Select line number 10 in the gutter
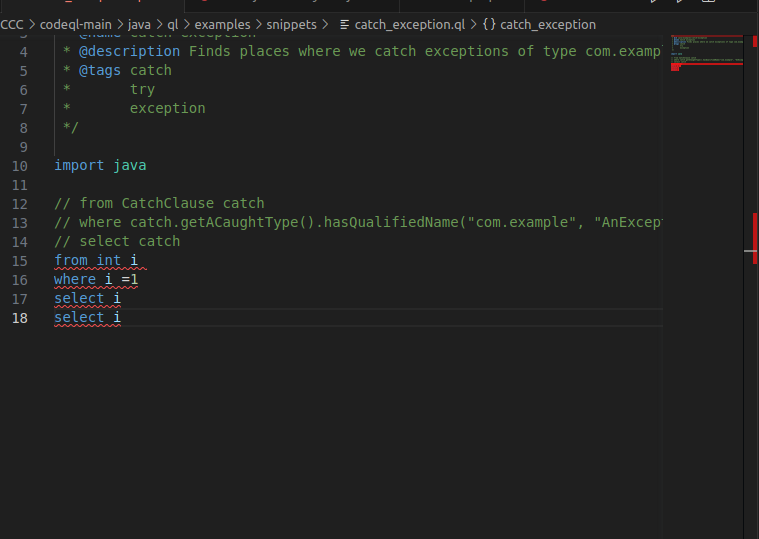This screenshot has width=759, height=539. click(x=20, y=165)
